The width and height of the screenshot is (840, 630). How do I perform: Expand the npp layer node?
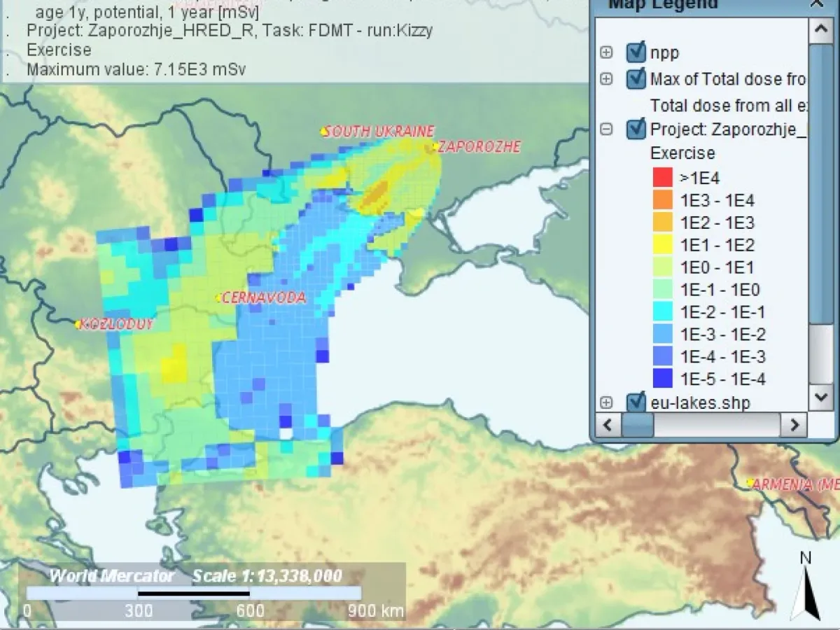coord(606,53)
